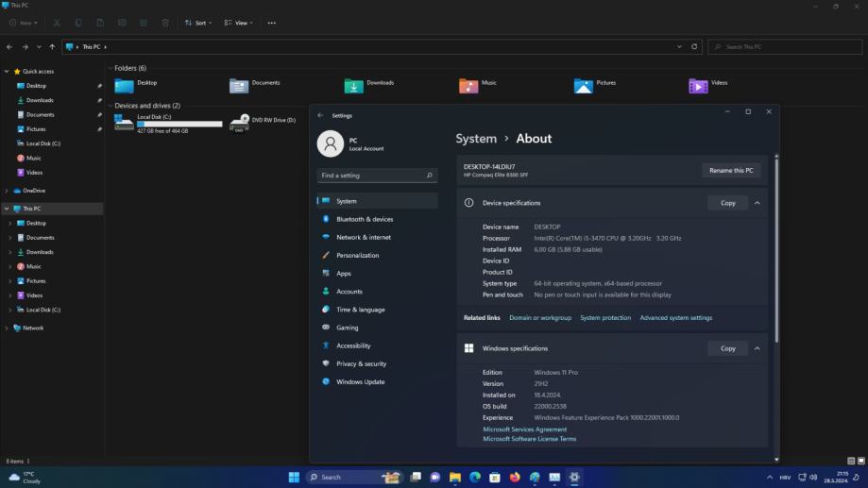
Task: Click the refresh button beside address bar
Action: click(695, 46)
